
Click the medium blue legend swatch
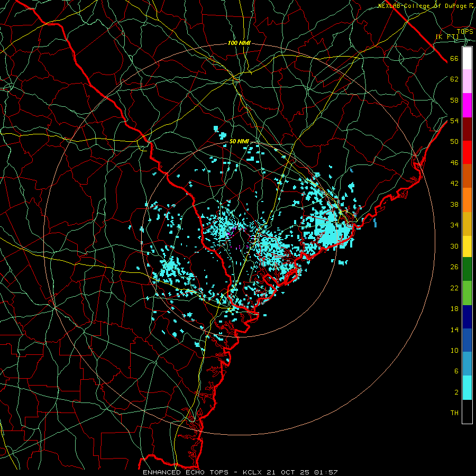click(467, 340)
